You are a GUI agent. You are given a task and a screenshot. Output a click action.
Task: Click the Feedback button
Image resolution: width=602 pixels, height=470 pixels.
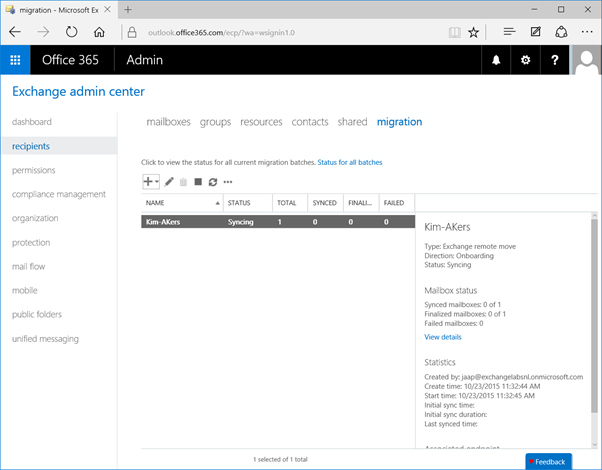coord(549,462)
